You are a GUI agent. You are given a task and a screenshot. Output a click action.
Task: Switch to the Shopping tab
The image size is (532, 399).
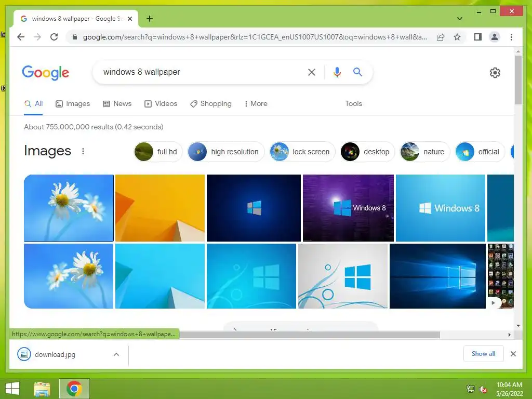pyautogui.click(x=211, y=104)
